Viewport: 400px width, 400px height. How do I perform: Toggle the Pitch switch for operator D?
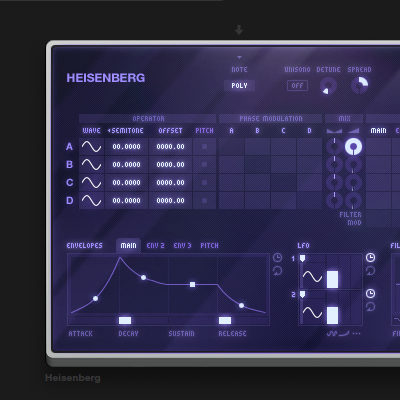point(204,201)
